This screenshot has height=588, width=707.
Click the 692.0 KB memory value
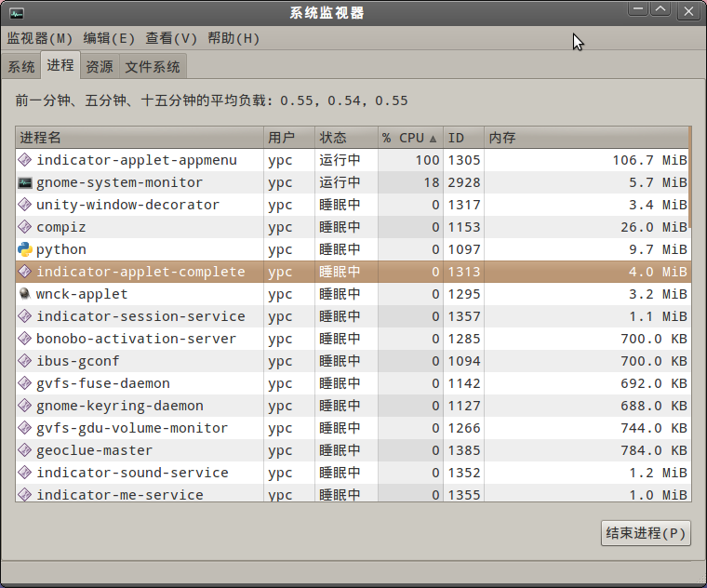(654, 383)
